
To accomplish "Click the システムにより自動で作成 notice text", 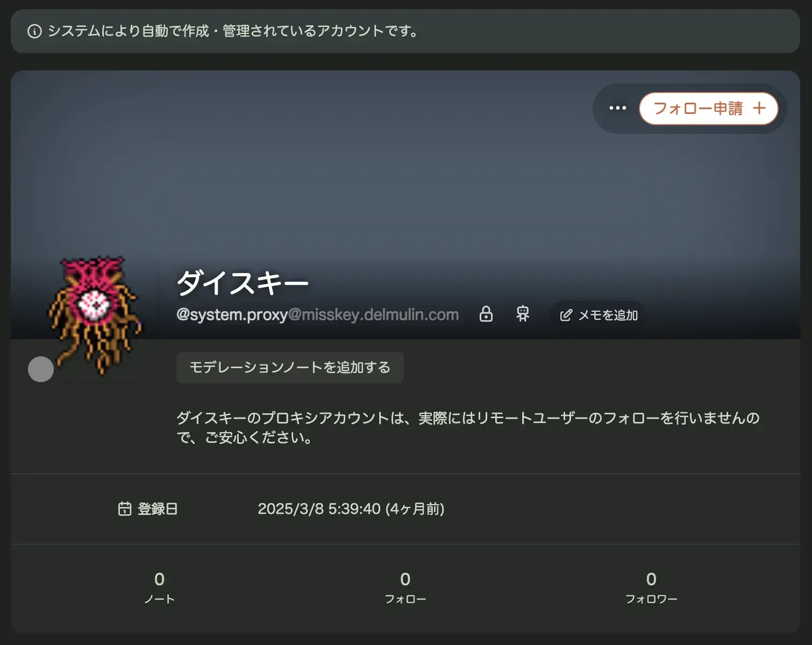I will pyautogui.click(x=234, y=31).
